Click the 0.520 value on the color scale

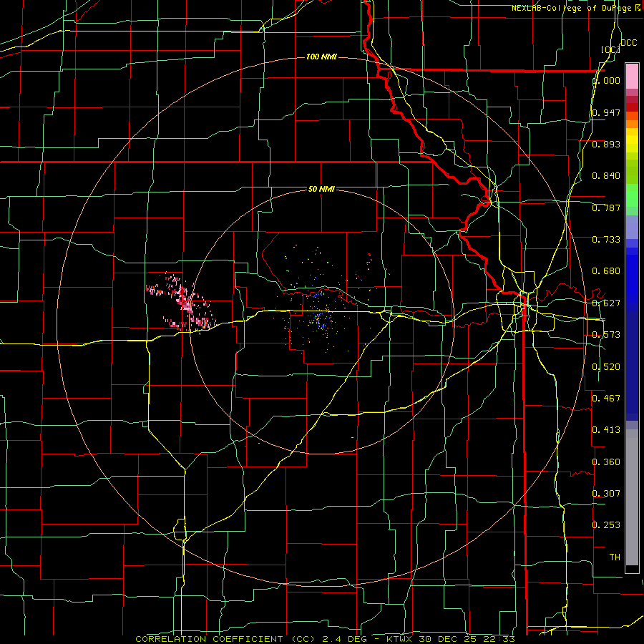[606, 367]
